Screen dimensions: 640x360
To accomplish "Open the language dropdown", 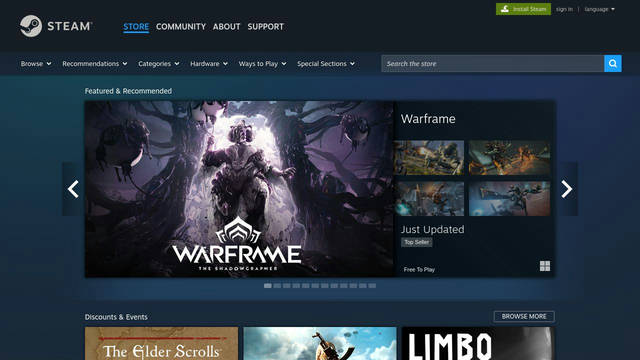I will coord(599,9).
